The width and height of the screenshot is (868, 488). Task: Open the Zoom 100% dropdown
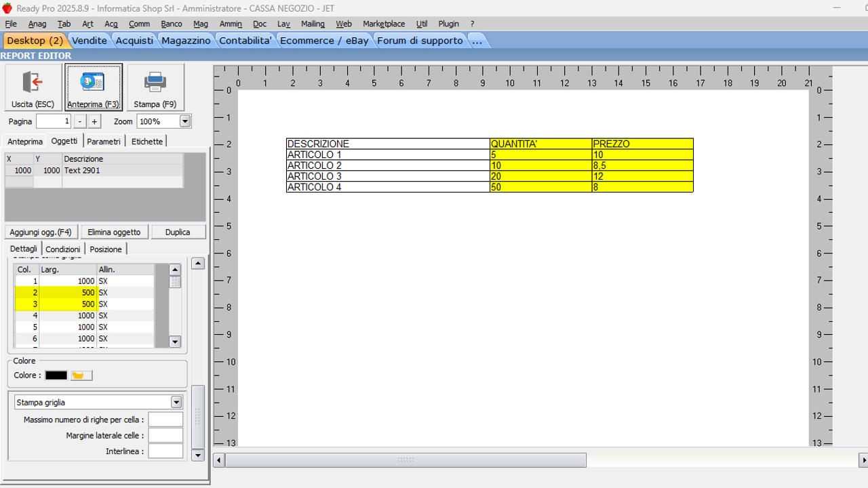[184, 121]
